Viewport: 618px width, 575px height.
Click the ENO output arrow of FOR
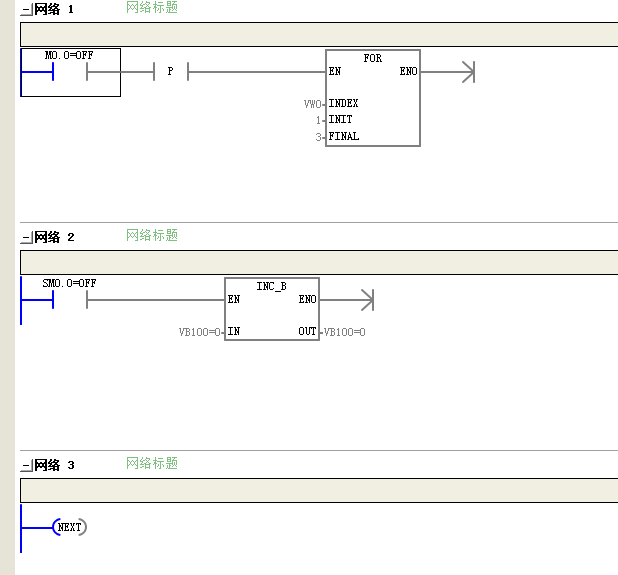point(468,72)
